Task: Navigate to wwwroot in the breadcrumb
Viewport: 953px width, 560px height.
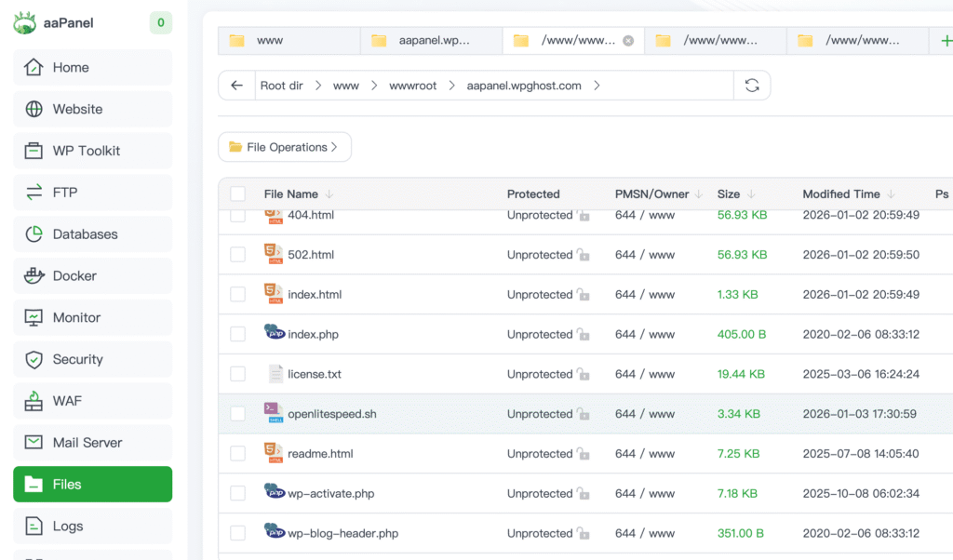Action: coord(412,86)
